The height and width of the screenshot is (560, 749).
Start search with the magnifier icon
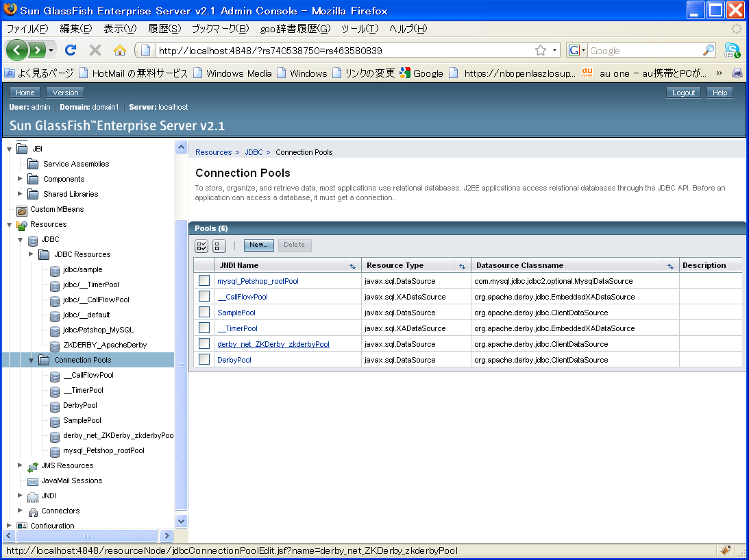[x=709, y=50]
